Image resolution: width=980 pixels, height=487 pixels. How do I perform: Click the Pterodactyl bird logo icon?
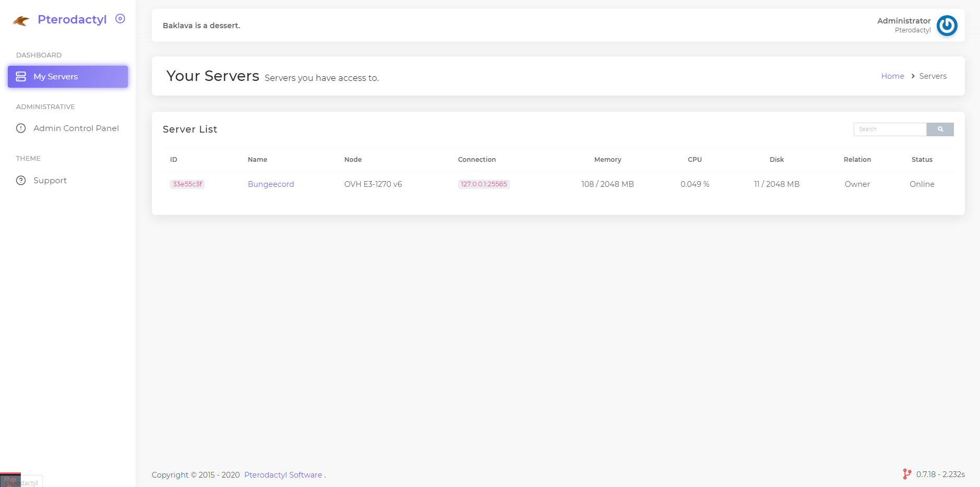[21, 21]
